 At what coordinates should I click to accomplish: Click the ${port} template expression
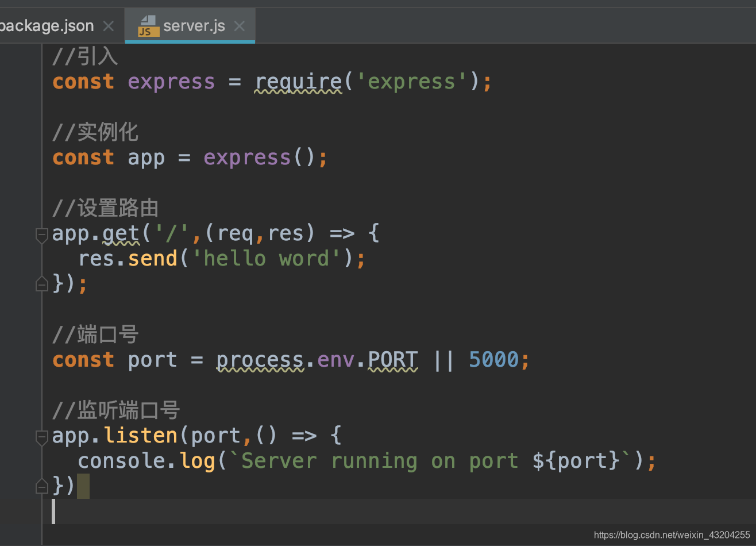point(577,461)
